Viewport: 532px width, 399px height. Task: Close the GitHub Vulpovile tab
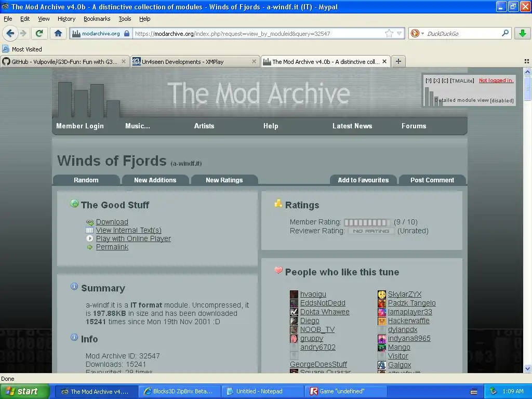[124, 61]
